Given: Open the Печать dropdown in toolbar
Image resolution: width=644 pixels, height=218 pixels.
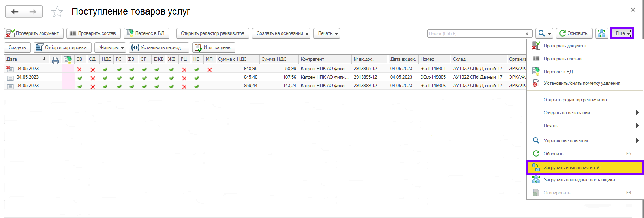Looking at the screenshot, I should click(x=326, y=34).
